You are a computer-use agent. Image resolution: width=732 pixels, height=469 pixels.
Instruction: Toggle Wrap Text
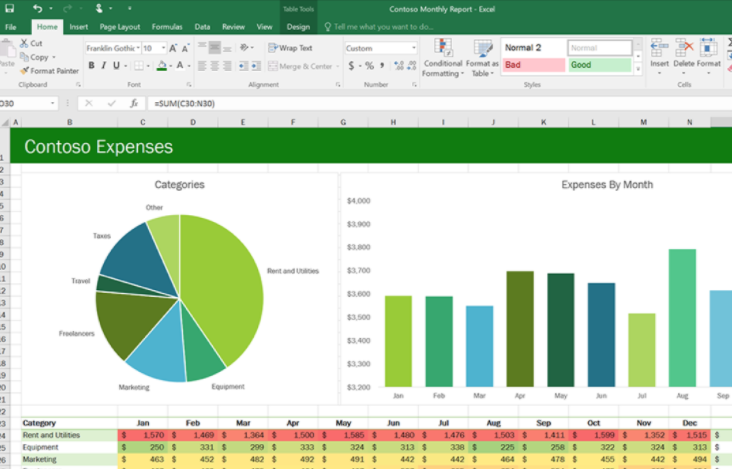(290, 48)
